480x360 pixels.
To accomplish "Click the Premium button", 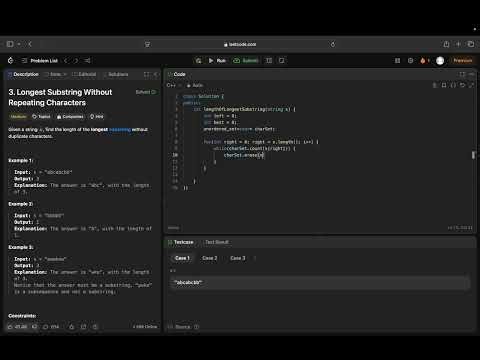I will click(463, 60).
